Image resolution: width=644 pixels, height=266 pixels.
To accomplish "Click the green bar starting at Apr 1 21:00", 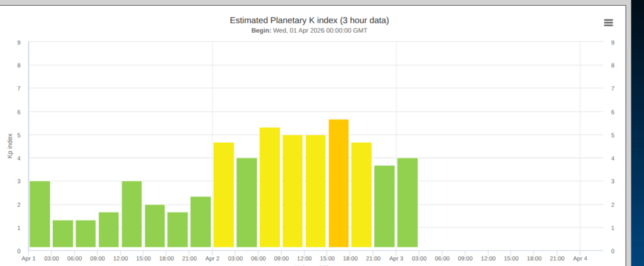I will pyautogui.click(x=201, y=222).
